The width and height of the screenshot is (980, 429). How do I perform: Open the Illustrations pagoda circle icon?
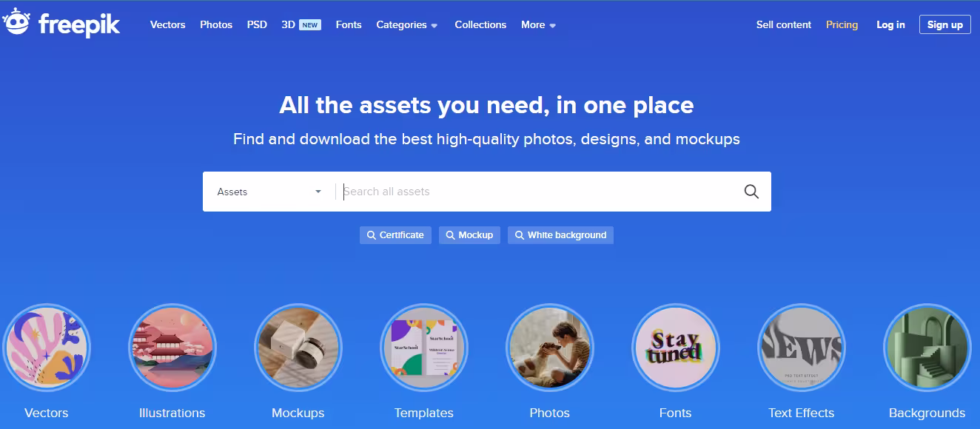(172, 348)
